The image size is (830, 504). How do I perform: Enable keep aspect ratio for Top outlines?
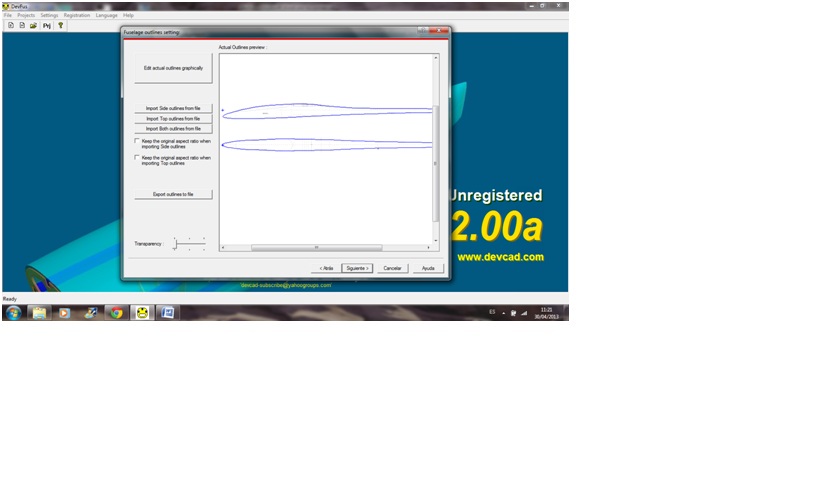click(x=137, y=157)
